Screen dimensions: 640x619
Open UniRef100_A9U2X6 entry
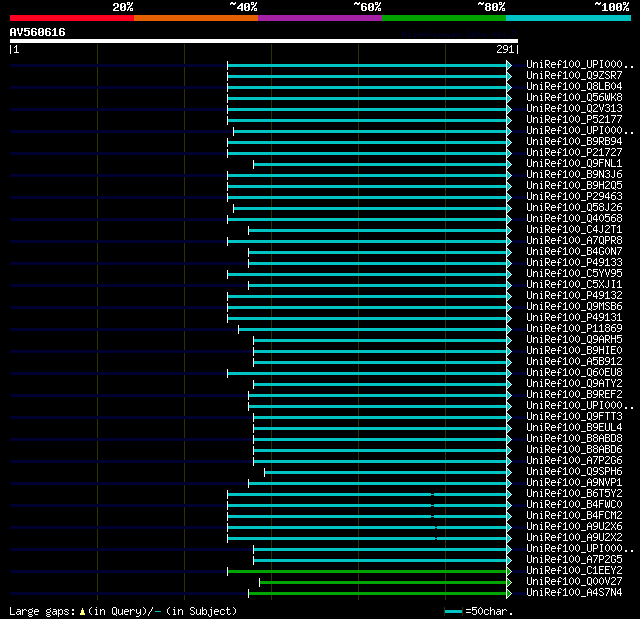(574, 527)
